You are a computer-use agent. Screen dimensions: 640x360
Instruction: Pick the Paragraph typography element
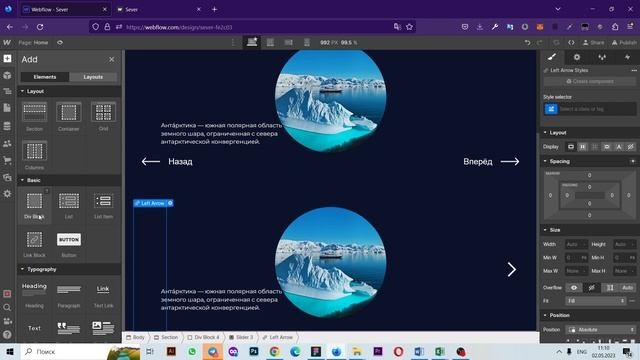click(69, 295)
